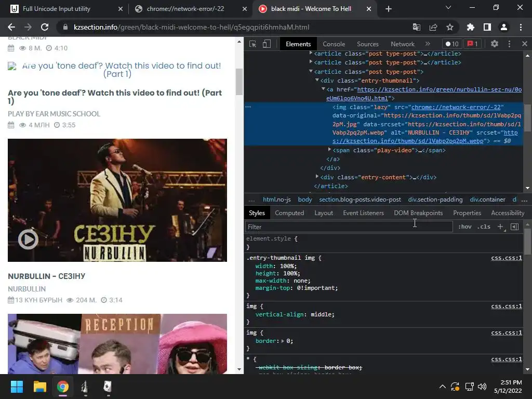The height and width of the screenshot is (399, 532).
Task: Open the Event Listeners tab
Action: tap(363, 213)
